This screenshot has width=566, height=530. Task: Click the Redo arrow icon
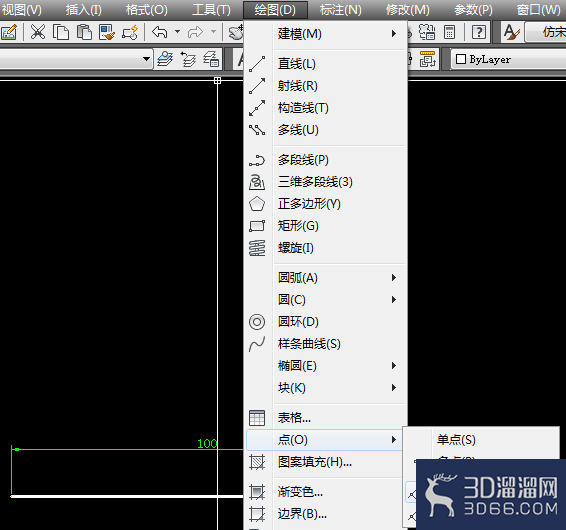click(195, 32)
